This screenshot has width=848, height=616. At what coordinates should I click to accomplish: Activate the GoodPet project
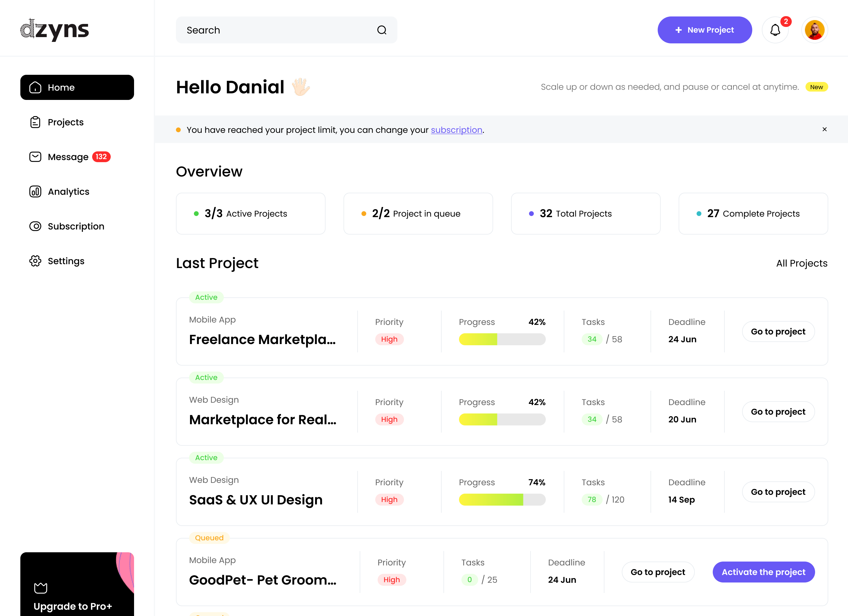coord(764,572)
